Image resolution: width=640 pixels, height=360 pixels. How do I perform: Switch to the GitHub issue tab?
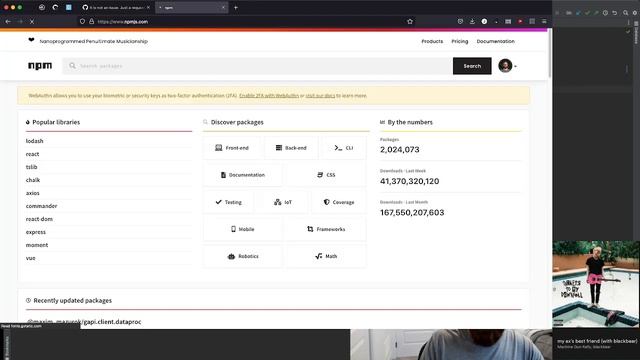click(116, 7)
